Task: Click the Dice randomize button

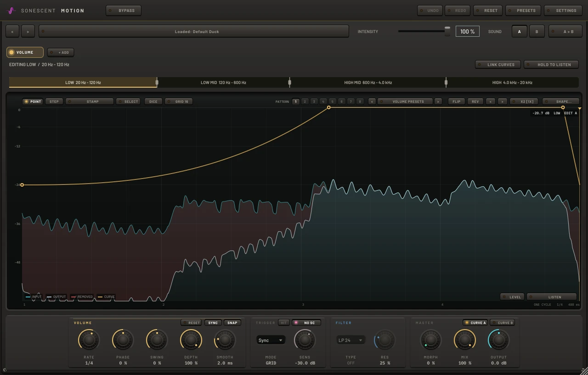Action: [153, 101]
